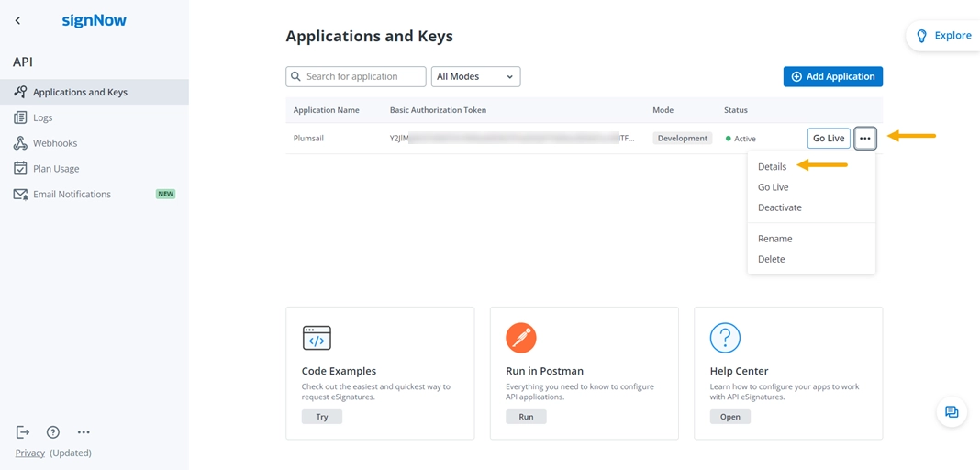Click the Help Center question icon

(x=725, y=338)
